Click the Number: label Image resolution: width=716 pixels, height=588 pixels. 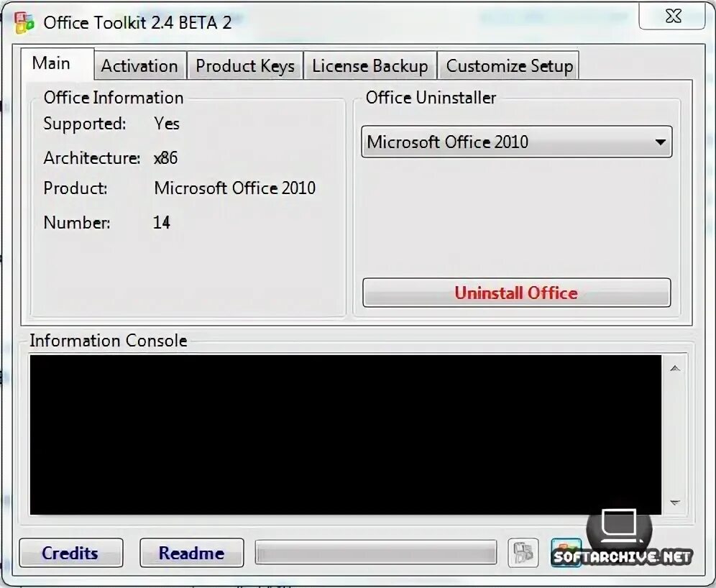click(77, 222)
